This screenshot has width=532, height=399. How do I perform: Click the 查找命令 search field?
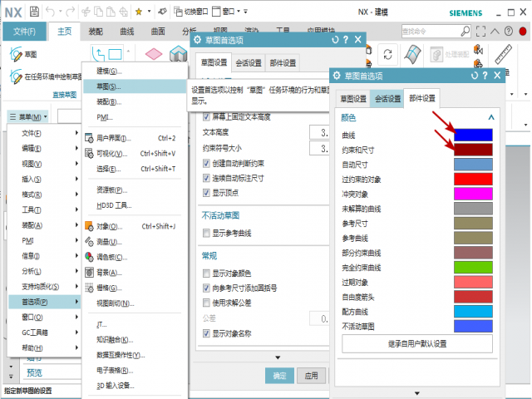point(431,32)
